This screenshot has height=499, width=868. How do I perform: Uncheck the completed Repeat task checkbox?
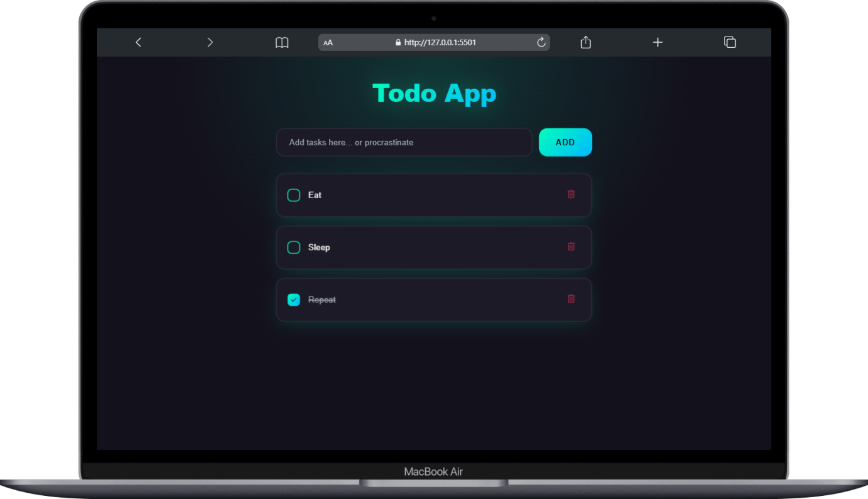pos(294,300)
